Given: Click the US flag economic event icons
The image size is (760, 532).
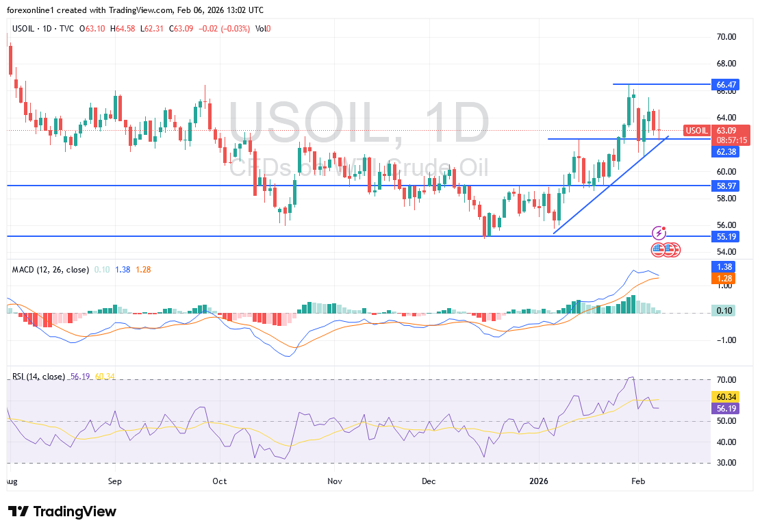Looking at the screenshot, I should pos(666,249).
